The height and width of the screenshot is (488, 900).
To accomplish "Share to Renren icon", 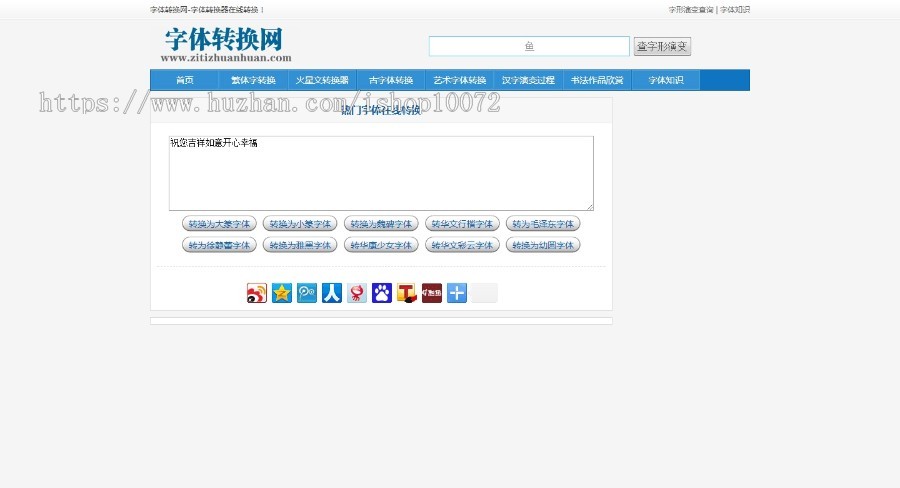I will (332, 293).
